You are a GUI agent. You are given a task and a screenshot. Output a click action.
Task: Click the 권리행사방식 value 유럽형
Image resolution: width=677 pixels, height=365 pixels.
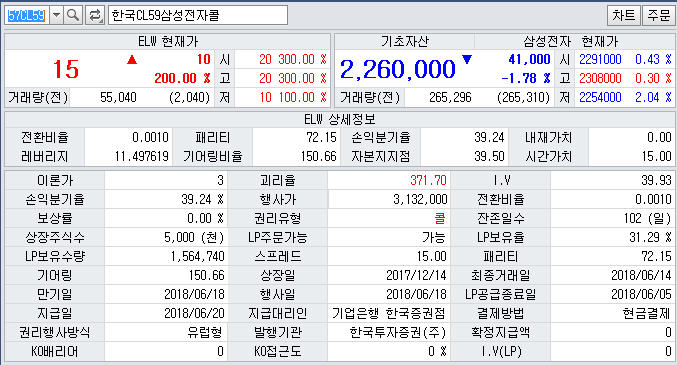(x=205, y=332)
